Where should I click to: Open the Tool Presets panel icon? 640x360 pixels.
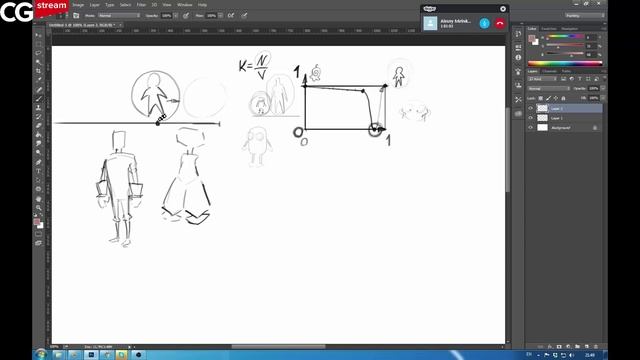tap(518, 100)
